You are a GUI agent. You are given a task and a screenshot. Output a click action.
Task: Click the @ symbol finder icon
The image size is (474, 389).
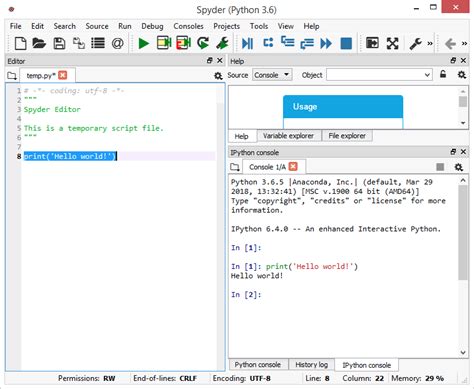117,43
